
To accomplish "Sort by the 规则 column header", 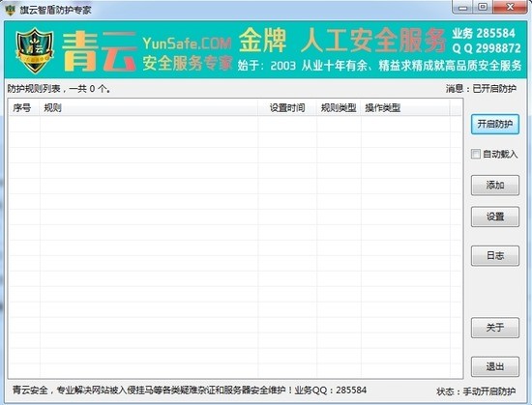I will coord(149,107).
